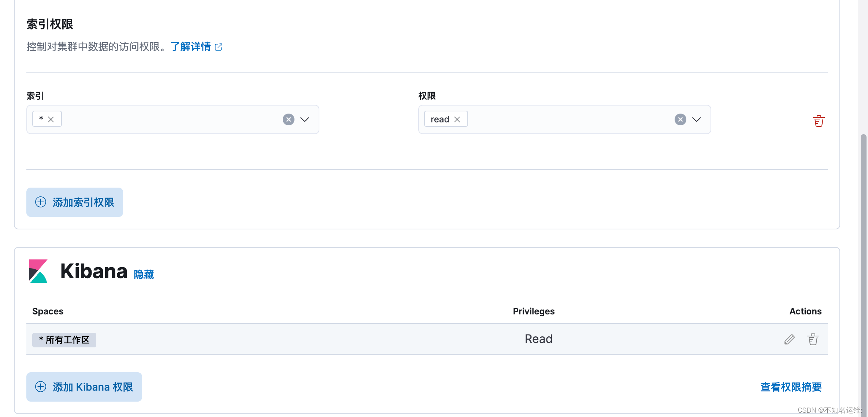Delete the 所有工作区 Kibana privilege row
This screenshot has height=417, width=868.
[813, 339]
